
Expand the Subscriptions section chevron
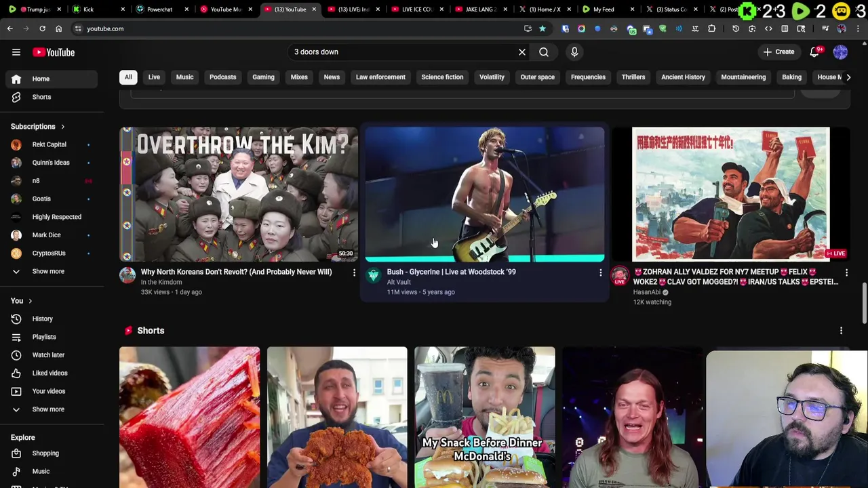coord(62,127)
